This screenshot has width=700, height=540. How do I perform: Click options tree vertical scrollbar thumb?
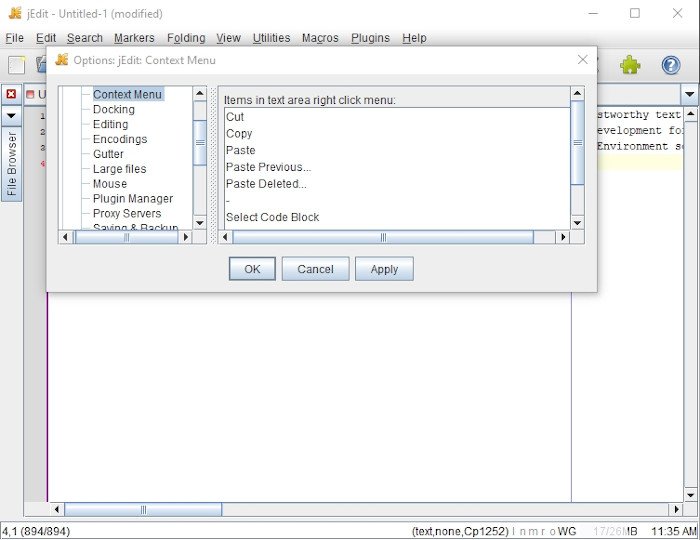pos(200,143)
